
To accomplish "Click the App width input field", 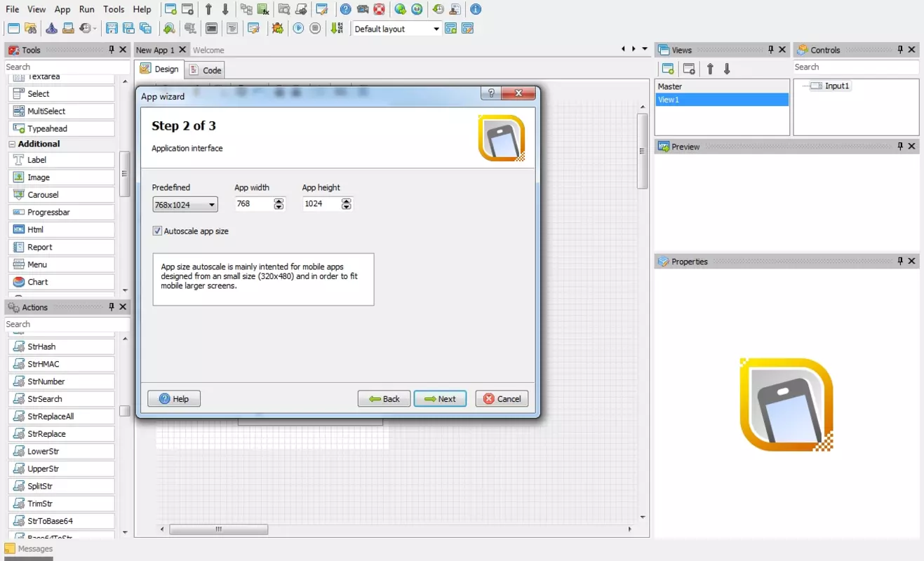I will (254, 204).
